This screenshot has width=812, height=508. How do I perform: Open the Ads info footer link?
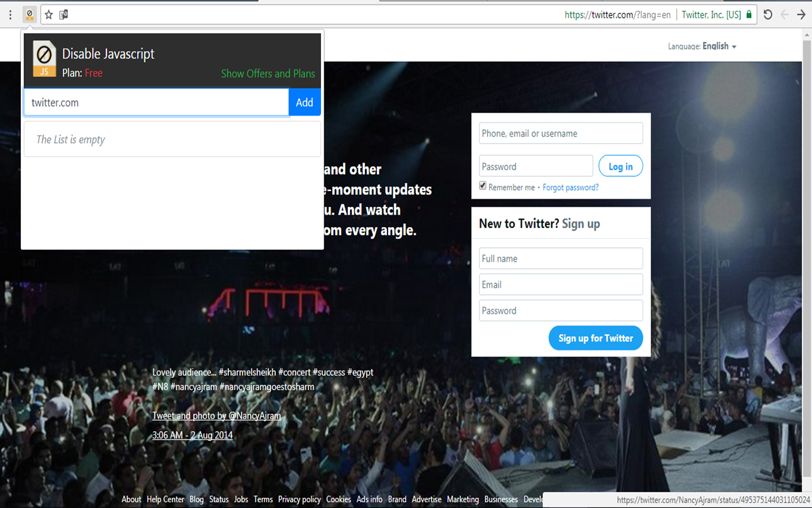(369, 500)
